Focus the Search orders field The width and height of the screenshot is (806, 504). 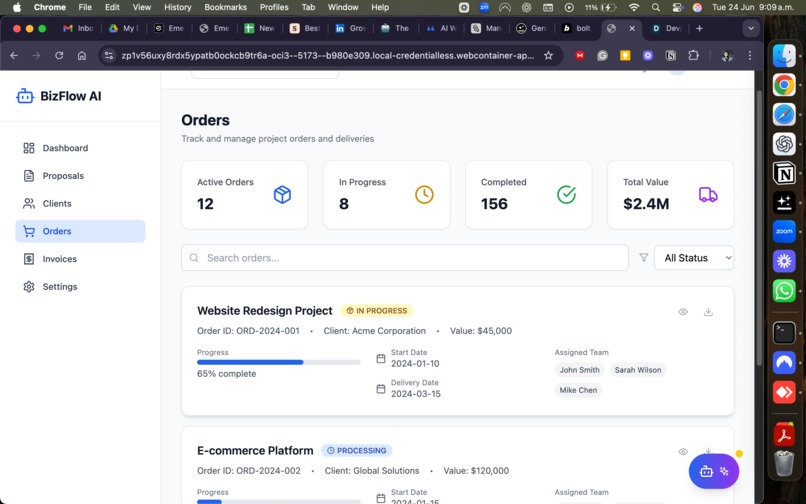405,258
